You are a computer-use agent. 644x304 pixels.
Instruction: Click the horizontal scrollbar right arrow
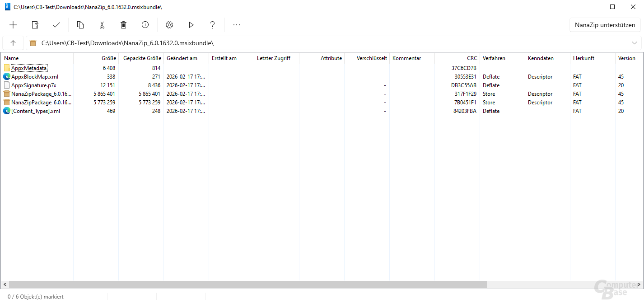coord(640,285)
